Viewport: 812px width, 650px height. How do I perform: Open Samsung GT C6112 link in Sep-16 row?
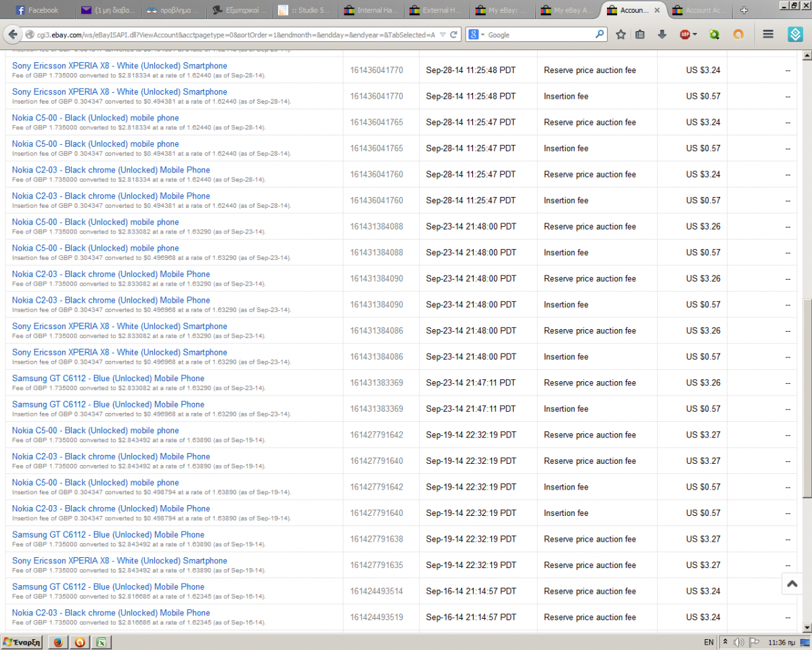(108, 586)
